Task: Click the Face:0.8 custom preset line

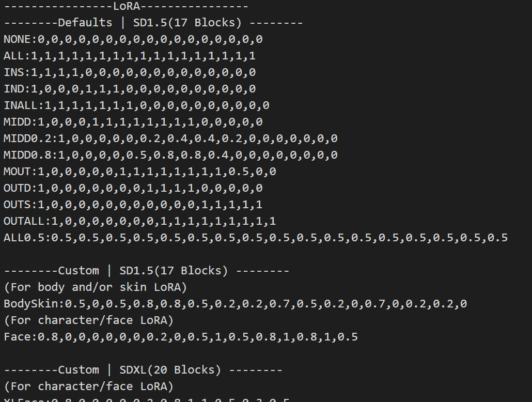Action: [181, 337]
